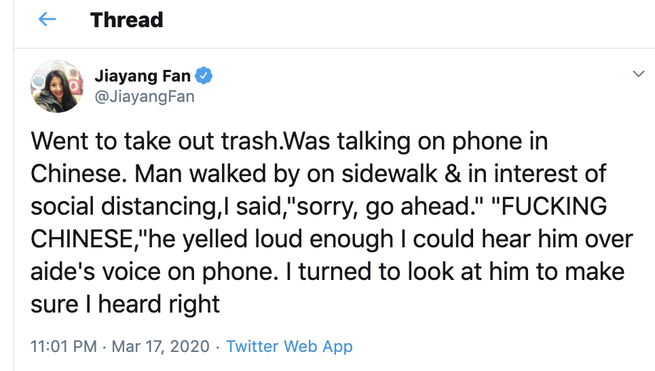Image resolution: width=655 pixels, height=371 pixels.
Task: Click the blue verified badge next to Jiayang Fan
Action: click(x=204, y=76)
